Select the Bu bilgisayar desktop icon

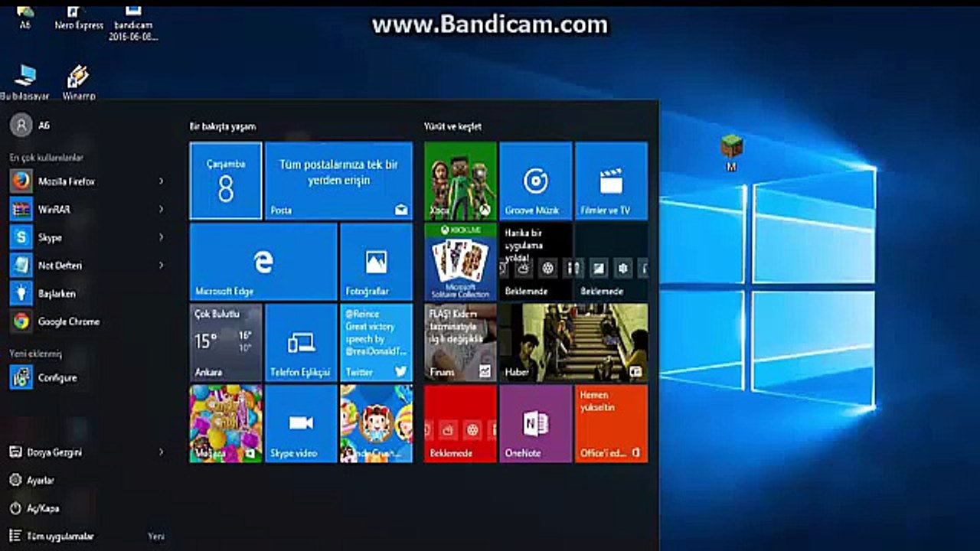[x=25, y=83]
